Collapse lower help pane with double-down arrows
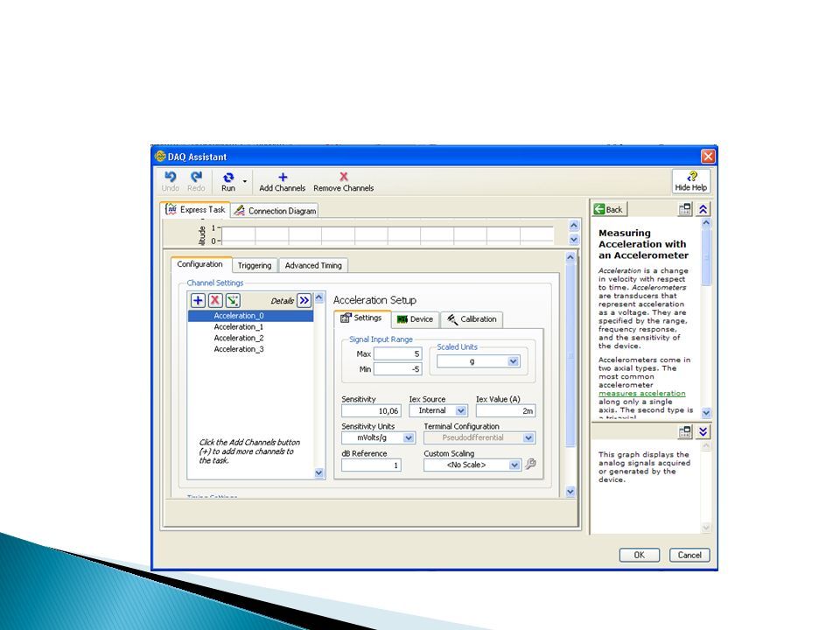 (x=703, y=431)
